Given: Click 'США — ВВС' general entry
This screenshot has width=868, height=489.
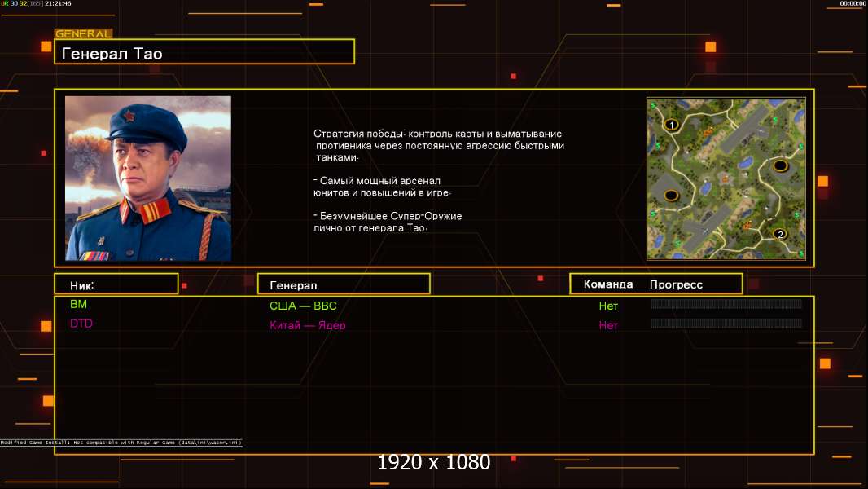Looking at the screenshot, I should (x=303, y=306).
